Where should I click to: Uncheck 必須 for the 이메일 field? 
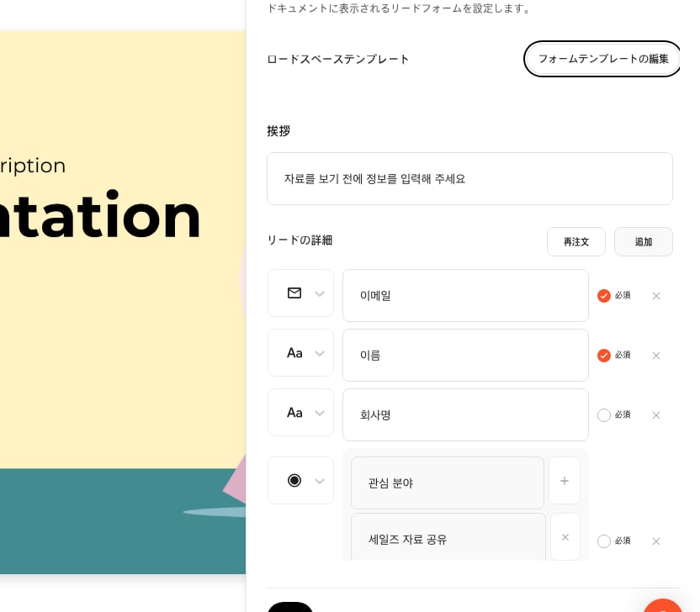pos(603,296)
